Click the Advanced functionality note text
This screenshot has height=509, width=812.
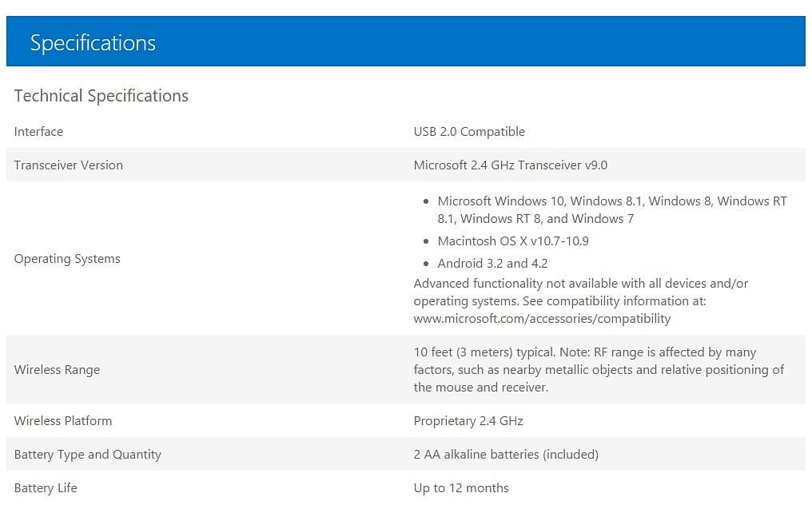[580, 292]
